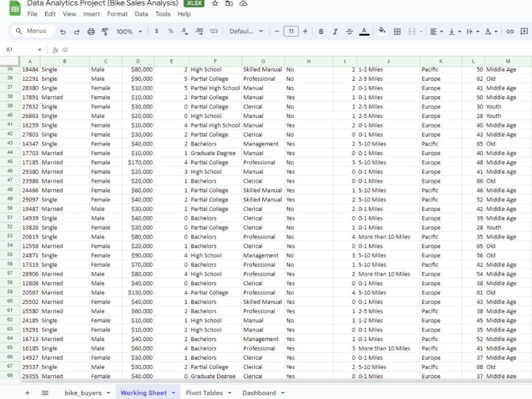Format as currency with the dollar icon
This screenshot has height=399, width=532.
(156, 31)
